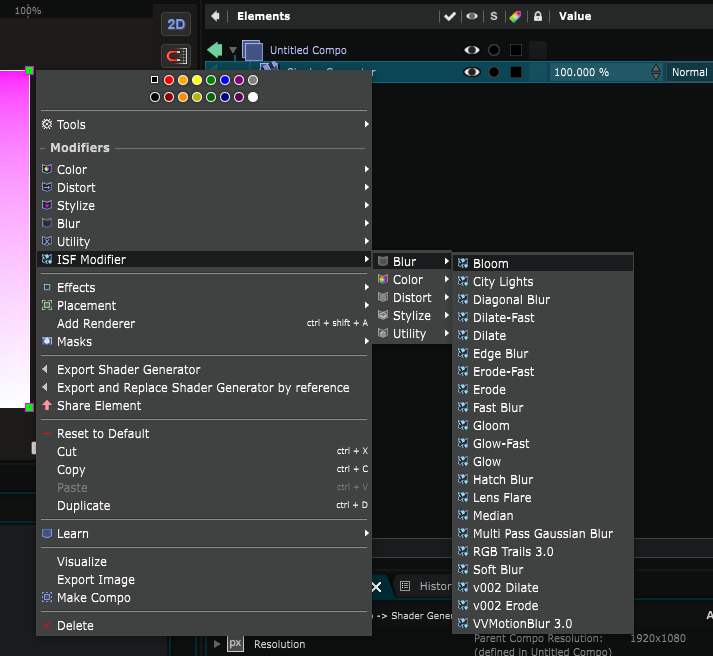The image size is (713, 656).
Task: Pick the yellow color tag in top row
Action: click(197, 80)
